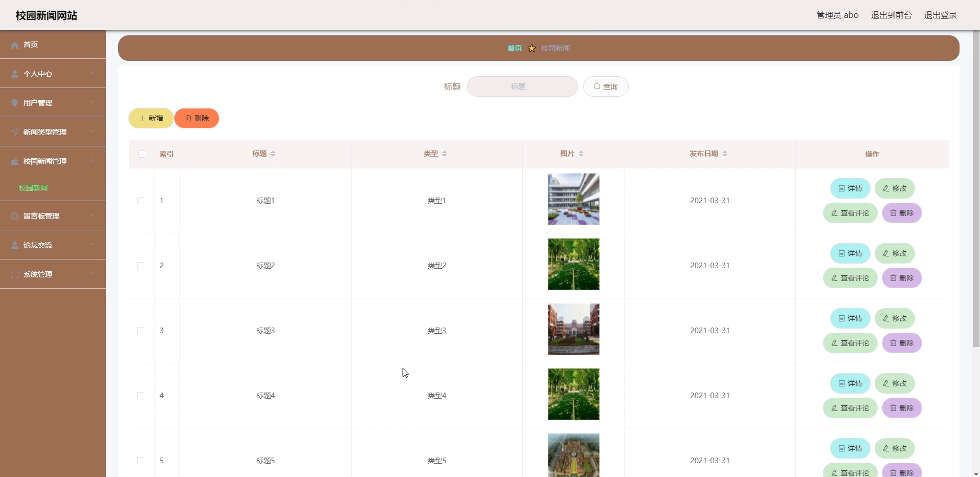Click the square icon beside 系统管理
This screenshot has width=980, height=477.
tap(15, 274)
